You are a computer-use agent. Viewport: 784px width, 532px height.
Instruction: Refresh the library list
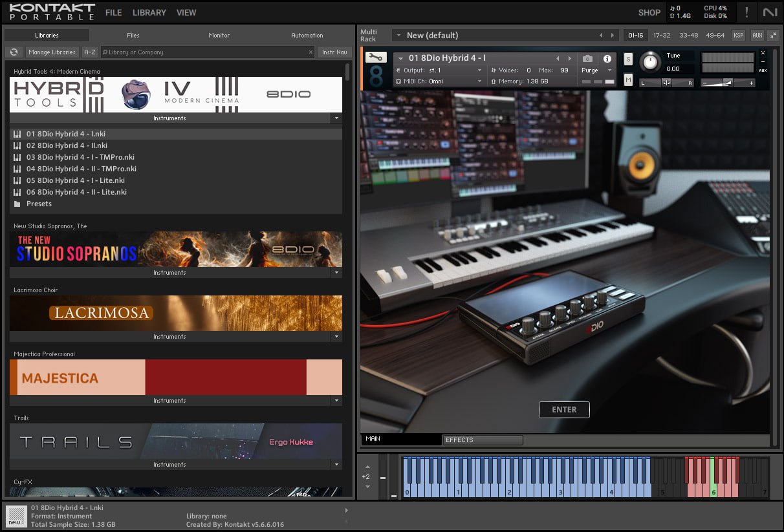click(14, 52)
